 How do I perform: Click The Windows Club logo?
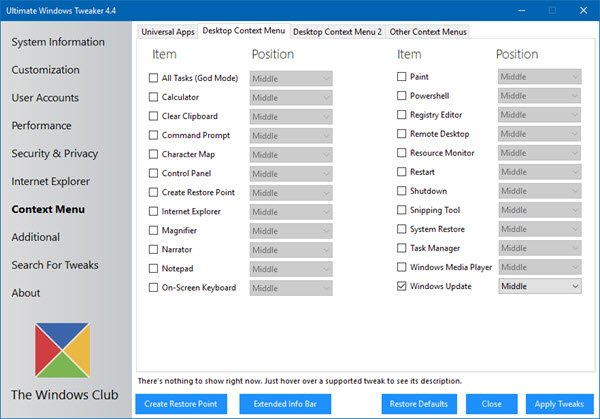pyautogui.click(x=62, y=350)
